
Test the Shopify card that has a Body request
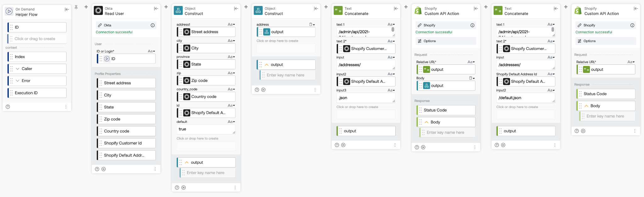click(x=423, y=147)
